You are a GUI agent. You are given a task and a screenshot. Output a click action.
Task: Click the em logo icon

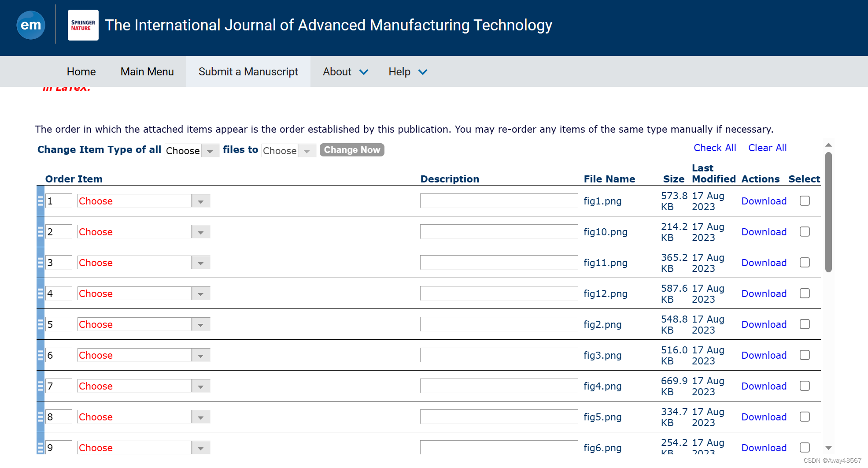30,25
